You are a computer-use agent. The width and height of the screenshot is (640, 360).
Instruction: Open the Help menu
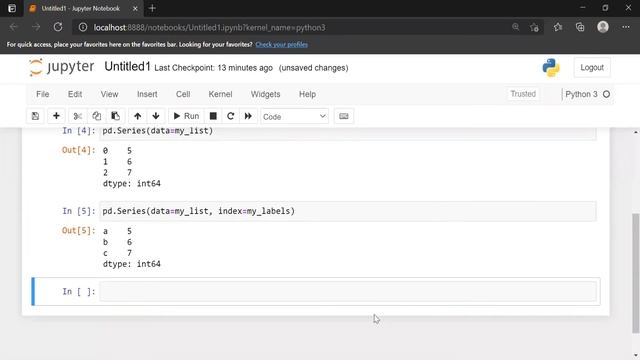tap(307, 94)
